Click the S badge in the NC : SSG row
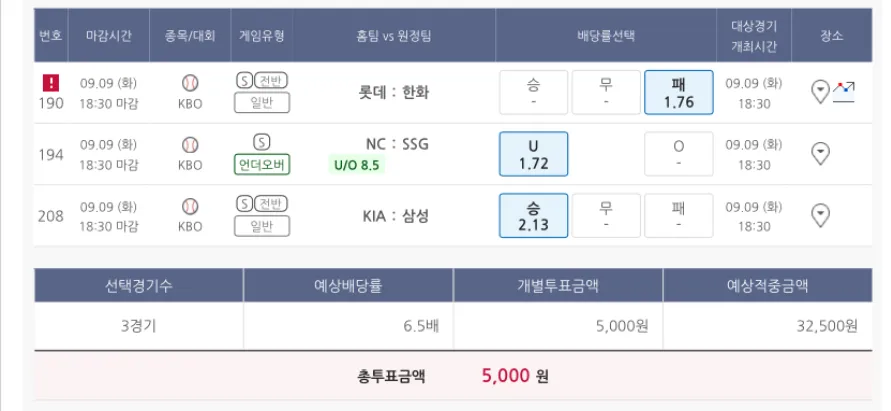The height and width of the screenshot is (411, 891). 261,142
